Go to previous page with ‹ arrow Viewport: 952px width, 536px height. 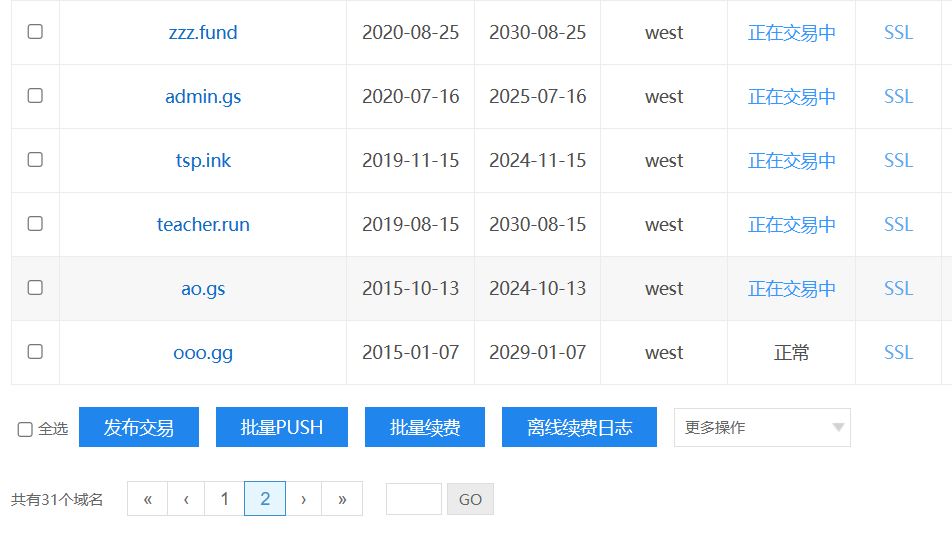[x=186, y=499]
